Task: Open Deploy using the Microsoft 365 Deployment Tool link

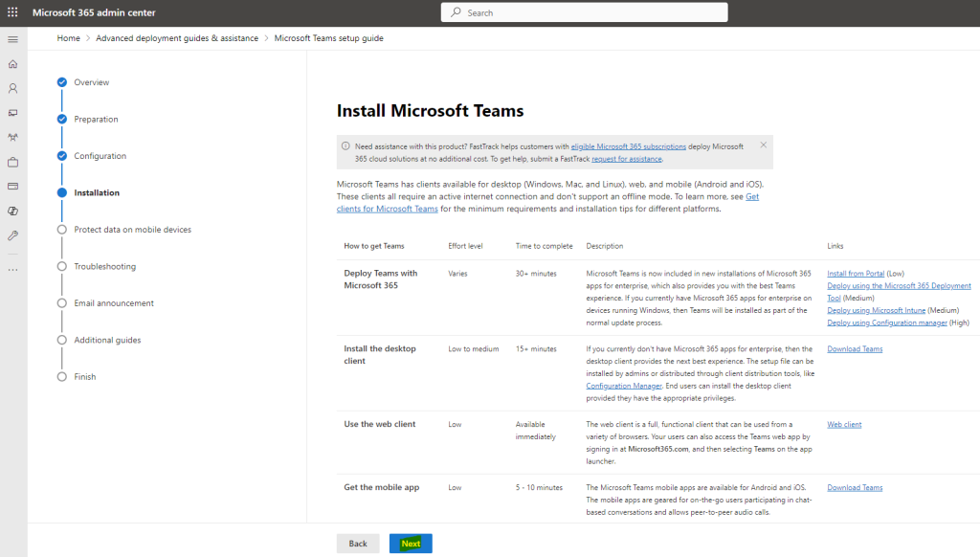Action: (x=899, y=286)
